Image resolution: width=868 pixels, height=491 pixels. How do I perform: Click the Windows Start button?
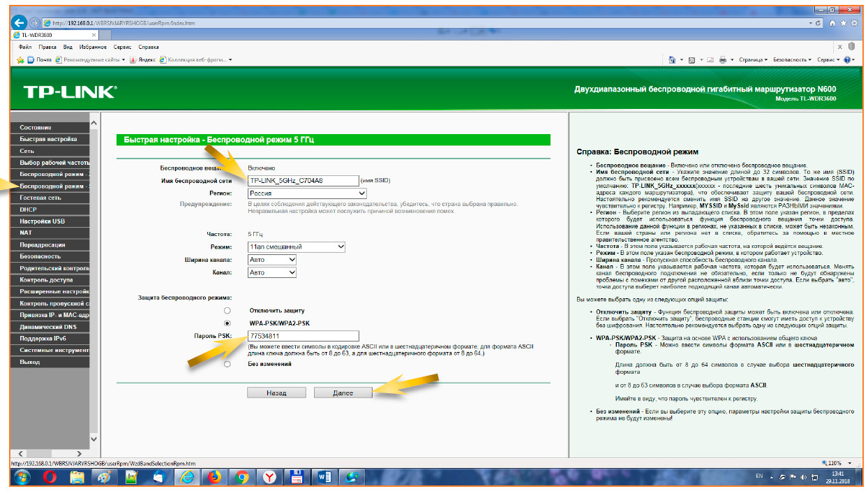pos(22,476)
